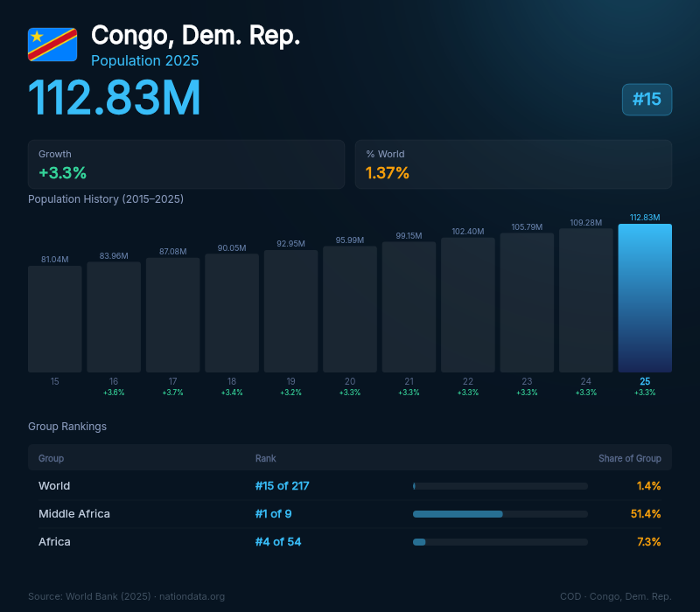
Task: Click the #15 rank badge
Action: (647, 100)
